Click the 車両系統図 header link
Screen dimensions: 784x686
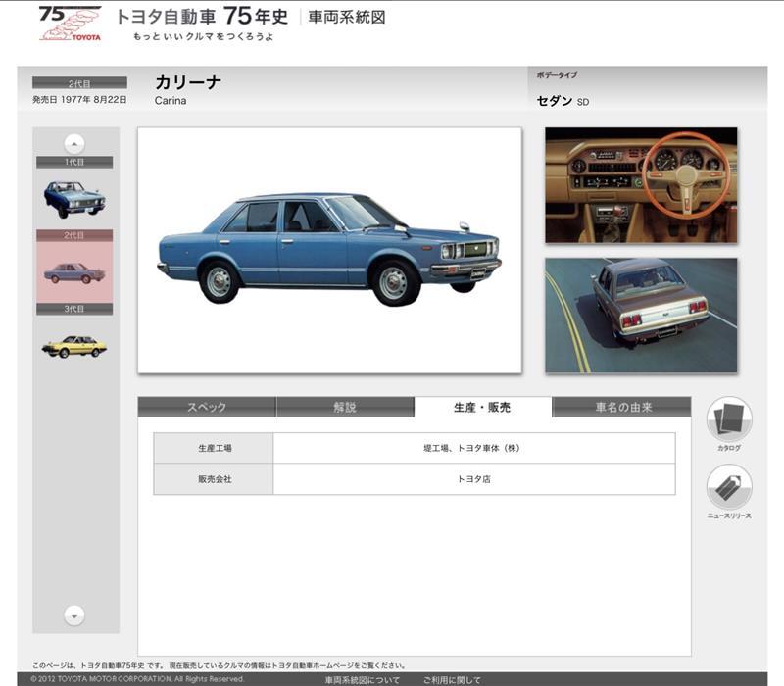pos(347,17)
